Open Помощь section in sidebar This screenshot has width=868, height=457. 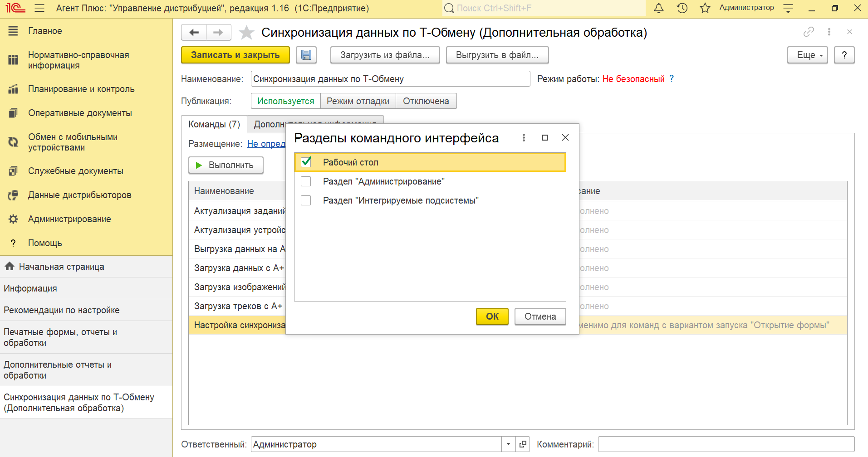(45, 243)
